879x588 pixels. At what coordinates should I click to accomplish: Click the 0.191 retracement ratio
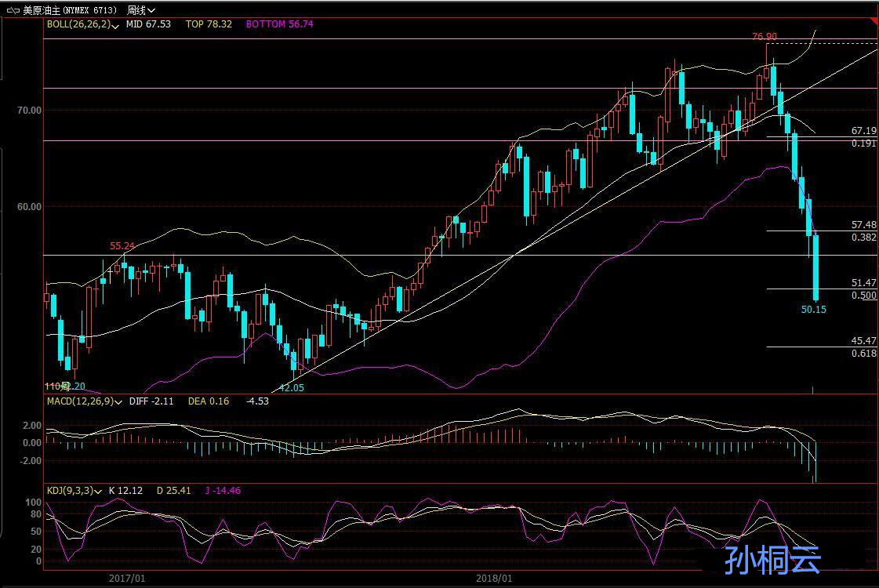coord(863,143)
